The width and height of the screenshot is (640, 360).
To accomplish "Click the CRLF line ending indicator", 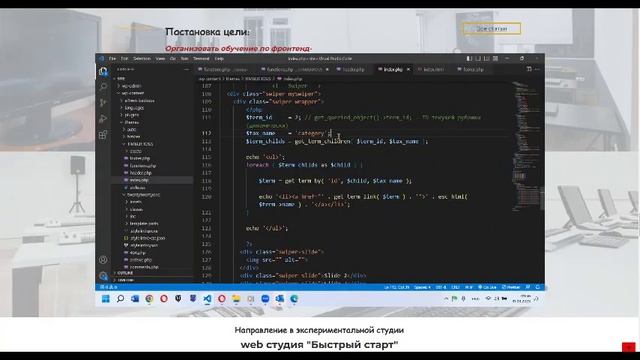I will pos(455,287).
